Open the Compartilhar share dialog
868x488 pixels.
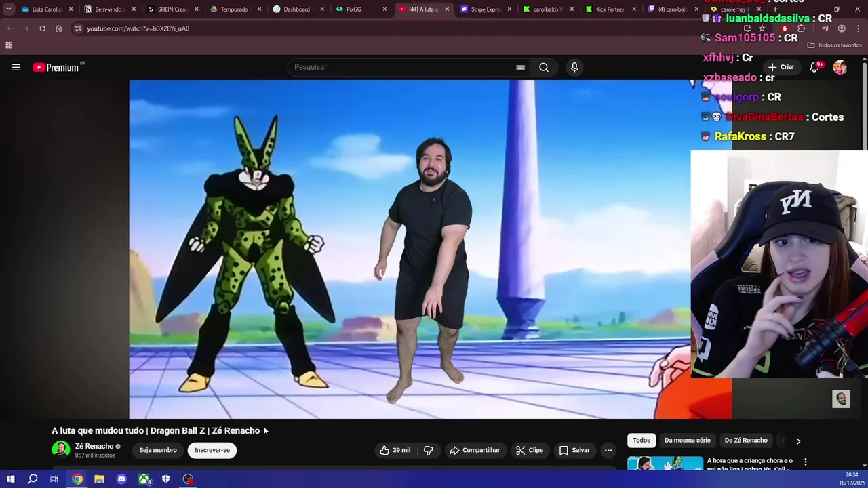tap(475, 450)
